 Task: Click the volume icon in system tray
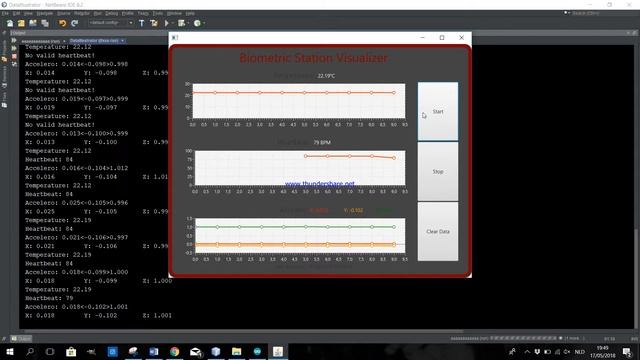point(567,351)
